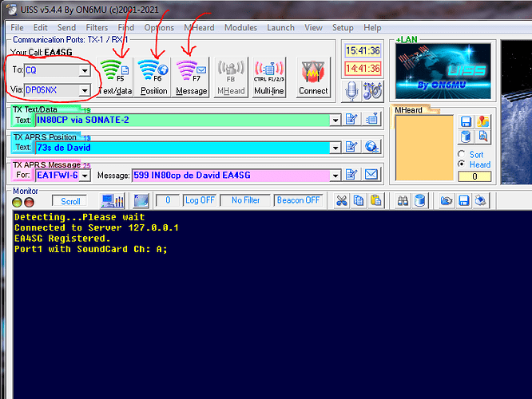Viewport: 532px width, 399px height.
Task: Click the music notes sound icon
Action: click(x=372, y=91)
